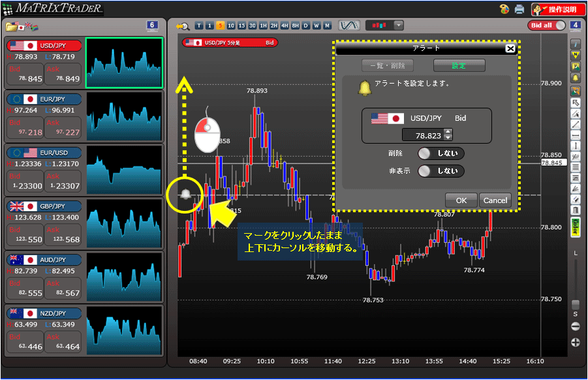Select the W weekly timeframe
Viewport: 588px width, 380px height.
[317, 25]
